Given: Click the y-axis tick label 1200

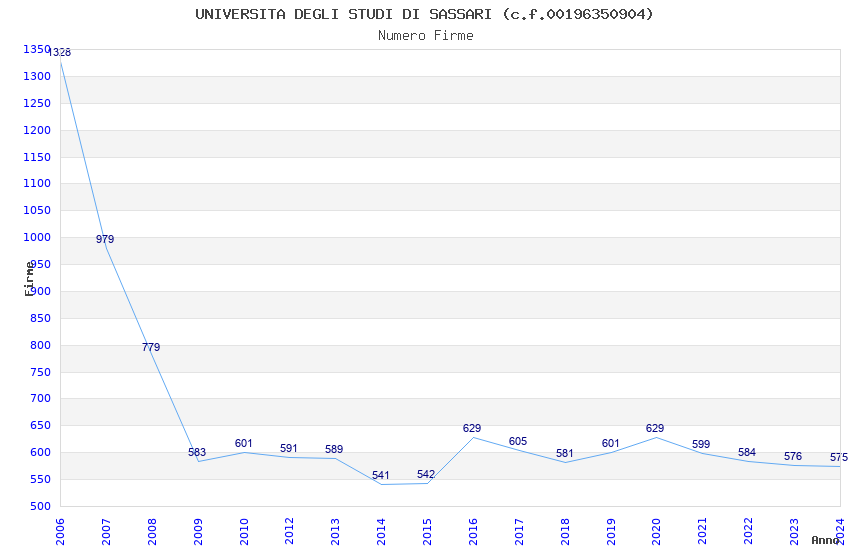Looking at the screenshot, I should [x=36, y=131].
